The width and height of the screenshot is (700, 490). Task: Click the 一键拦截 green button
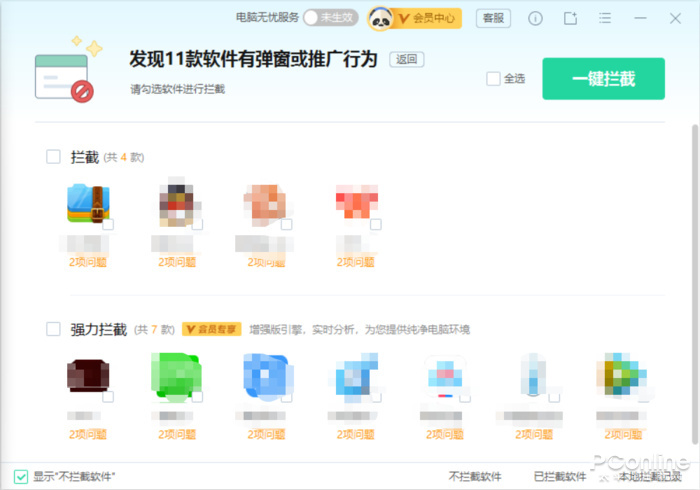(x=604, y=79)
